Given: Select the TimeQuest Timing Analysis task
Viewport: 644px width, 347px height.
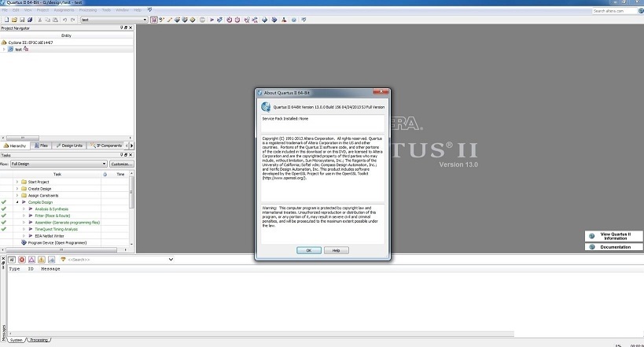Looking at the screenshot, I should [57, 229].
